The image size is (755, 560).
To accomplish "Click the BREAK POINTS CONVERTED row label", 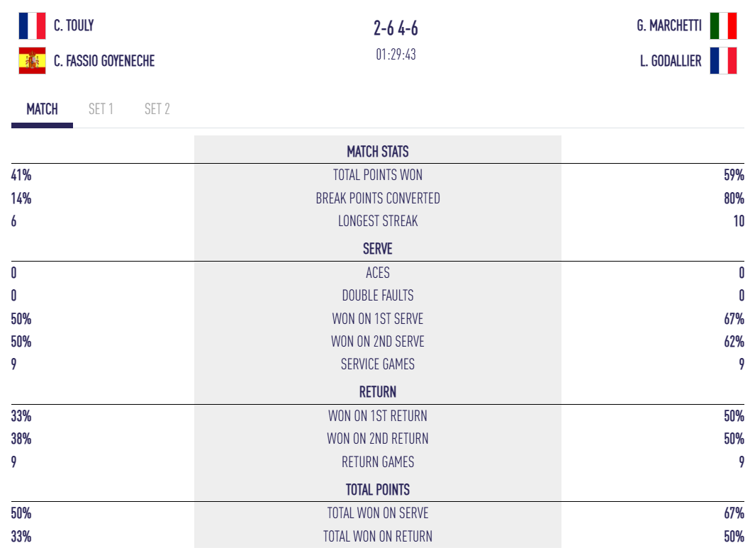I will coord(377,198).
